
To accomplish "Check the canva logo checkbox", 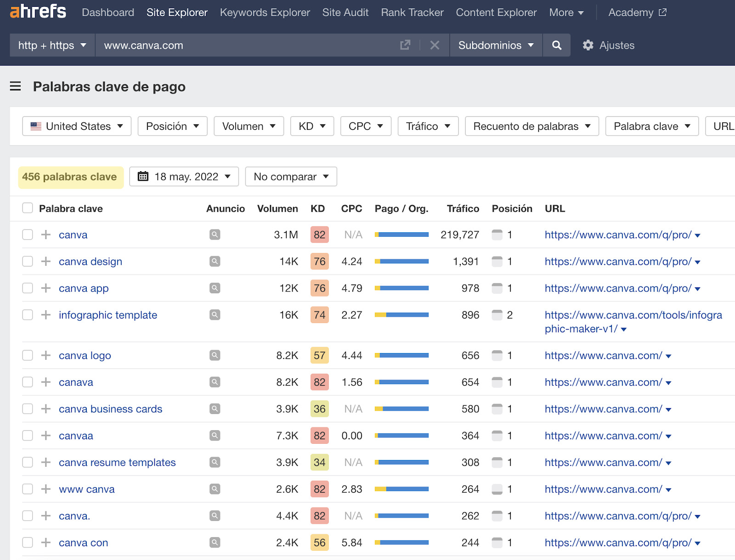I will pyautogui.click(x=28, y=355).
